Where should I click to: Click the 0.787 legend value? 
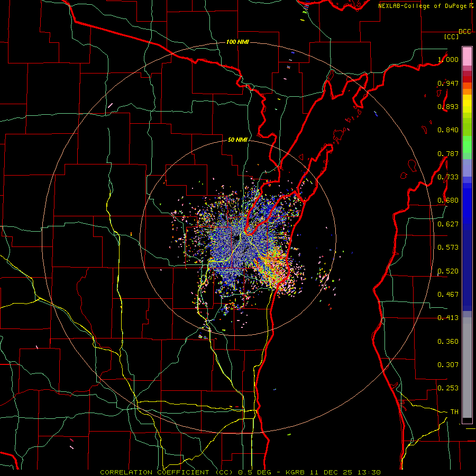(x=448, y=153)
